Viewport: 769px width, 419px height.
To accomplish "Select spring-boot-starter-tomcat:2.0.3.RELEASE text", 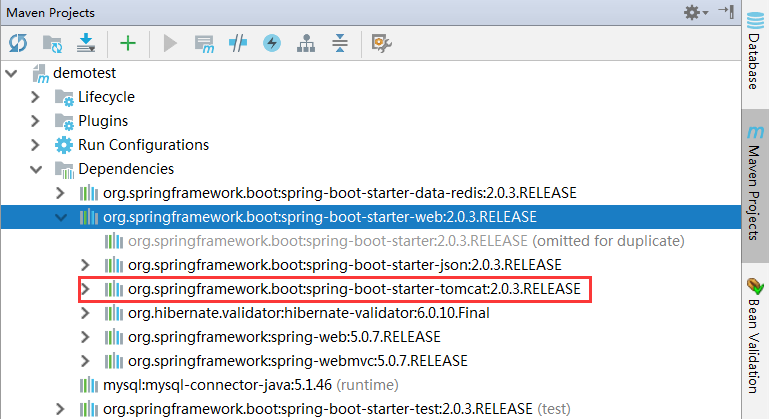I will [x=354, y=289].
